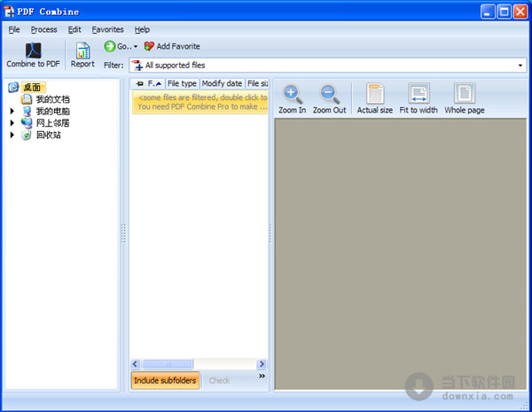Screen dimensions: 532x412
Task: Select the 桌面 root tree node
Action: point(32,88)
